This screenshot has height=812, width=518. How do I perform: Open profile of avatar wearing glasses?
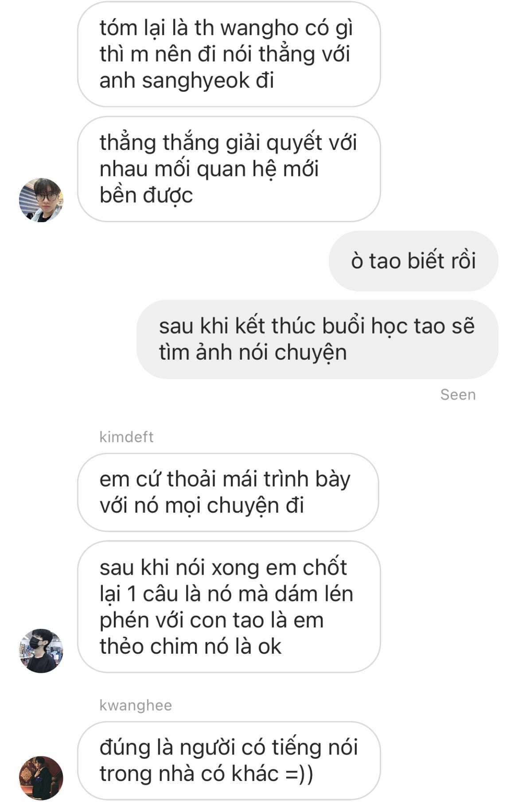[x=41, y=200]
